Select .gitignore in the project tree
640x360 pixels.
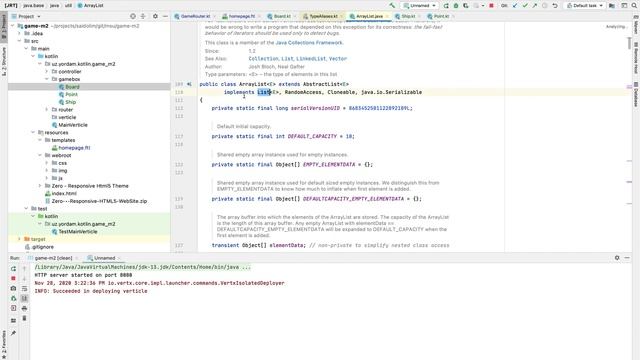42,247
